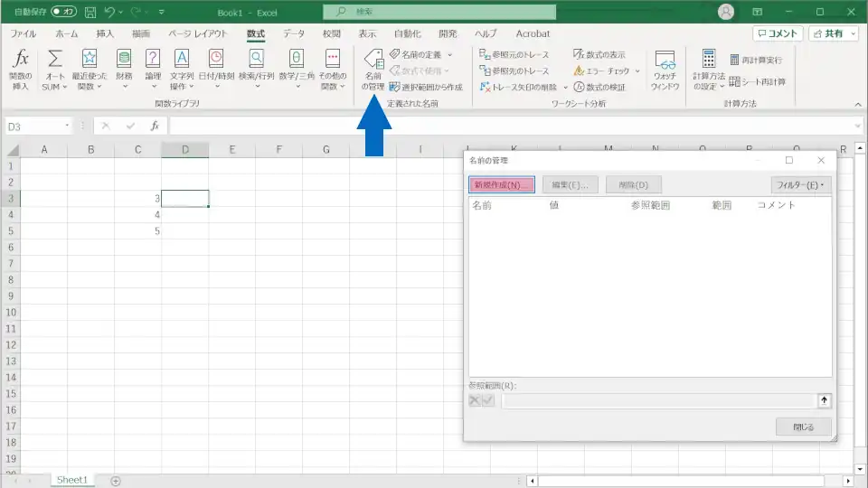Click the Name column header (名前) in Name Manager
The image size is (868, 488).
[x=482, y=205]
